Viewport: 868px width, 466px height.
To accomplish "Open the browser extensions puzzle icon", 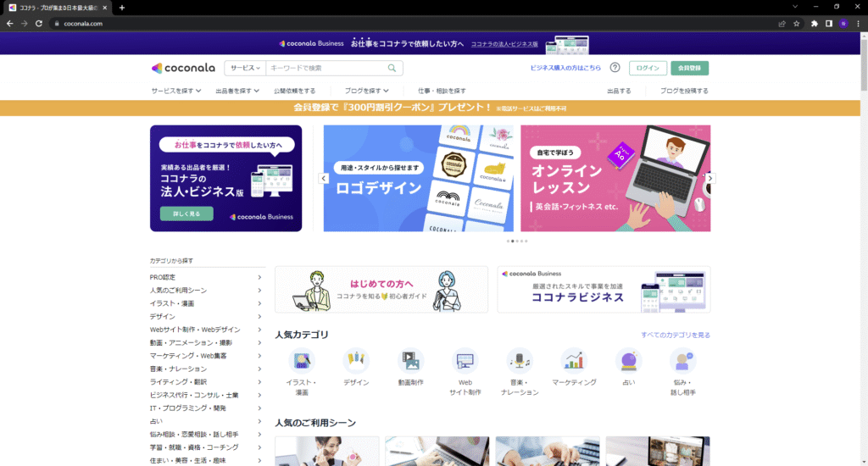I will click(815, 24).
